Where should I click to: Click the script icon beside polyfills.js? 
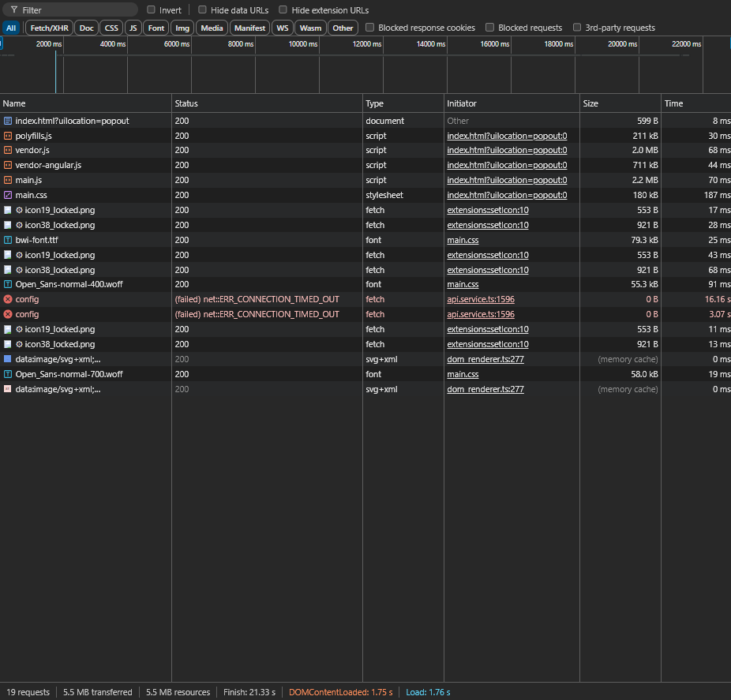[x=7, y=136]
